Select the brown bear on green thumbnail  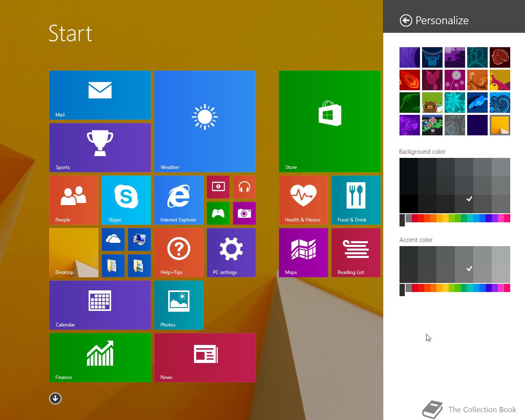pyautogui.click(x=432, y=103)
